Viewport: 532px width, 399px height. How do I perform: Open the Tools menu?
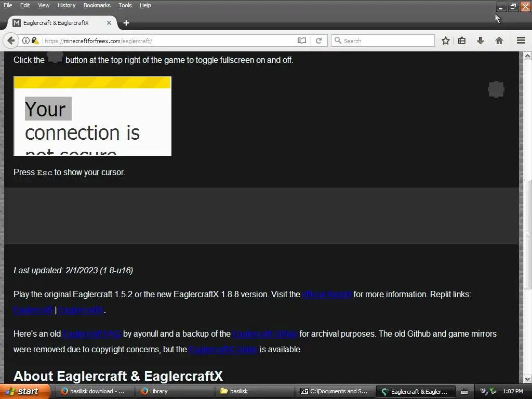click(125, 5)
